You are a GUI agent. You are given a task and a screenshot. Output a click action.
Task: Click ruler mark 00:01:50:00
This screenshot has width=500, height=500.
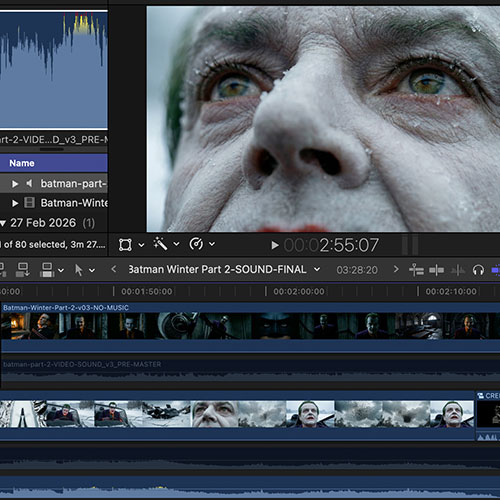tap(147, 291)
